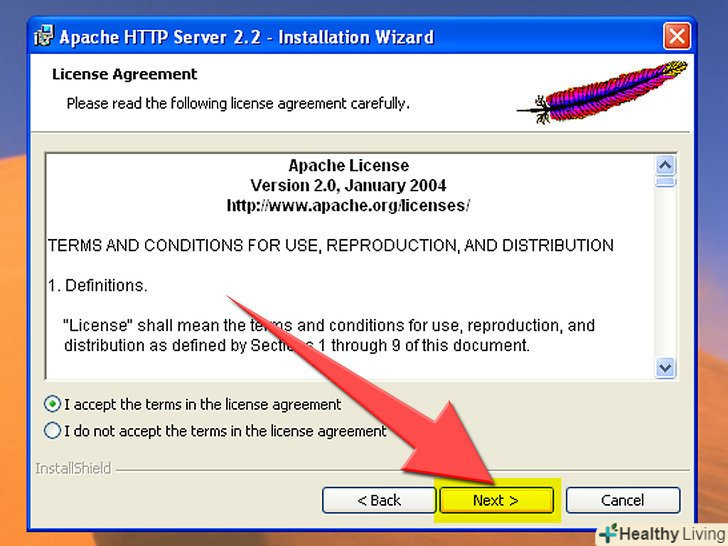
Task: Click the 'TERMS AND CONDITIONS FOR USE' line
Action: click(331, 245)
